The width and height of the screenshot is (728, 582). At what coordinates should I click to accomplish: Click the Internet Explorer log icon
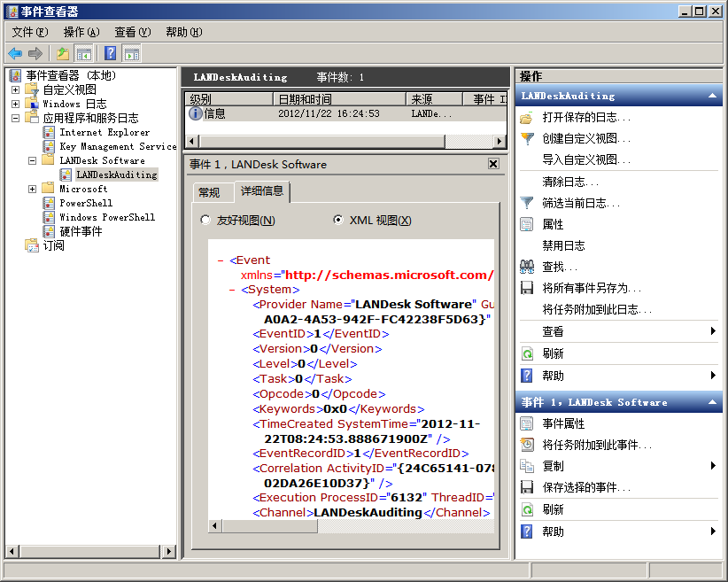(x=49, y=132)
